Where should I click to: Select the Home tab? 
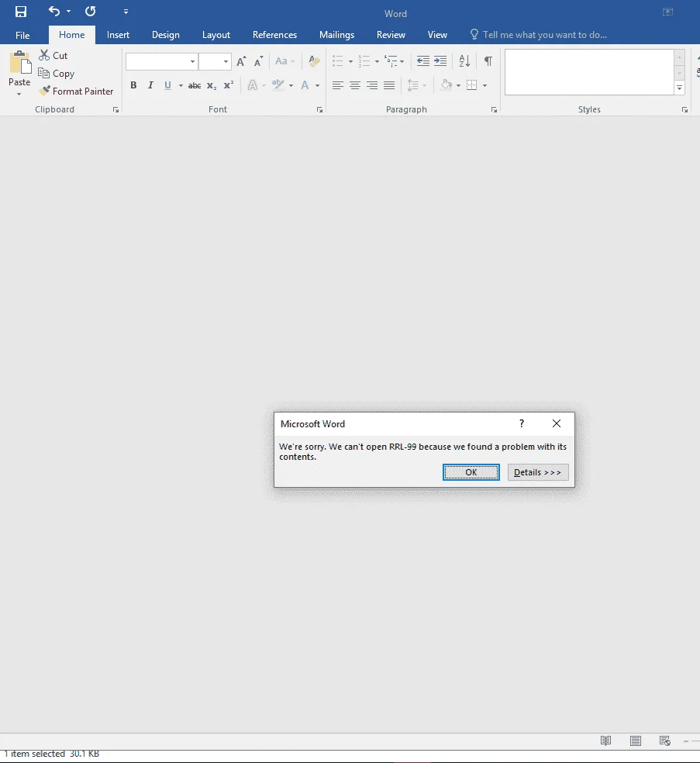71,35
